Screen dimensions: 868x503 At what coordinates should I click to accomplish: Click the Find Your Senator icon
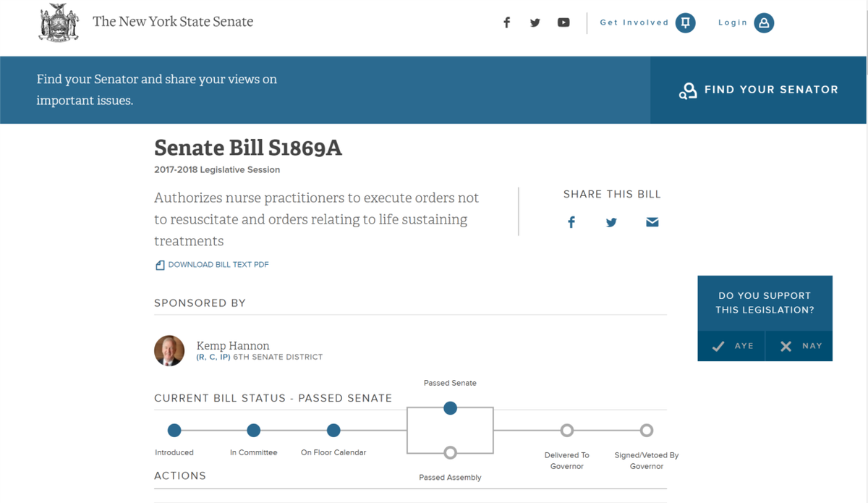click(x=687, y=90)
